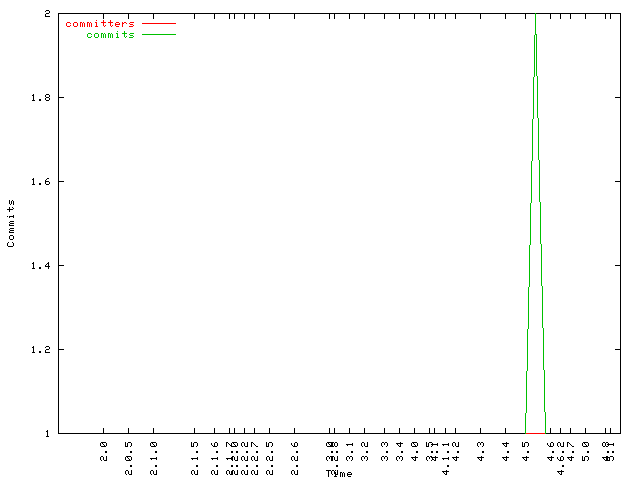Click the x-axis version label 4.5

[x=525, y=449]
